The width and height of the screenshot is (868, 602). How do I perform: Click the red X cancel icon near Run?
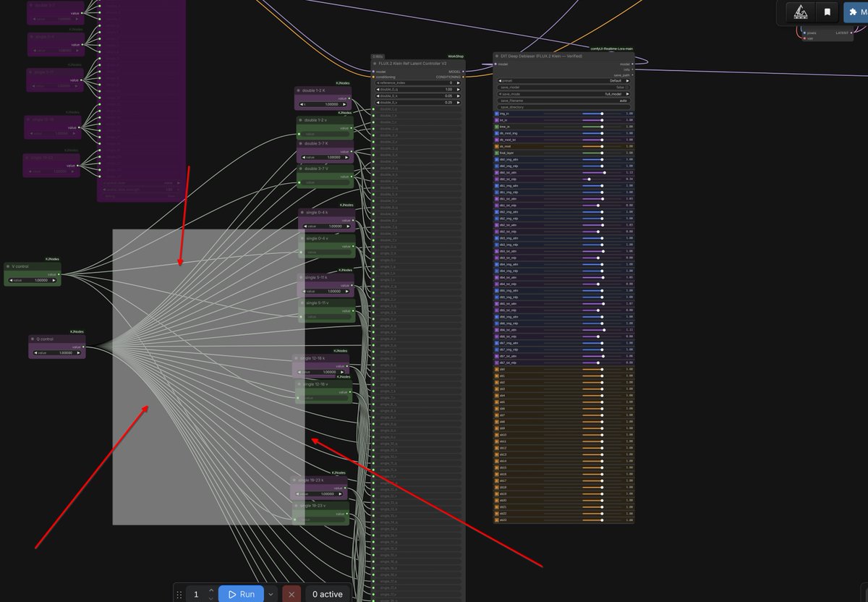pos(291,593)
